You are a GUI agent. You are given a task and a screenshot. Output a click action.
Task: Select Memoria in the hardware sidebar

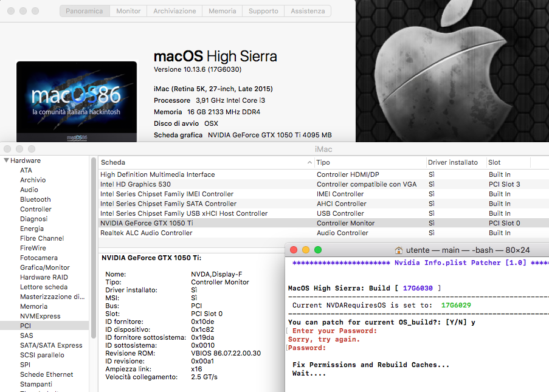33,306
